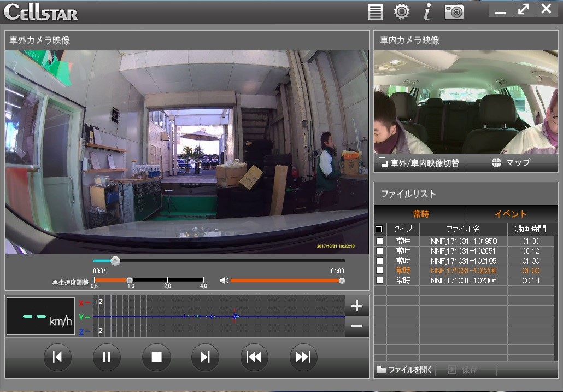Viewport: 563px width, 392px height.
Task: Check the box for NNF_171031-101950
Action: pos(379,241)
